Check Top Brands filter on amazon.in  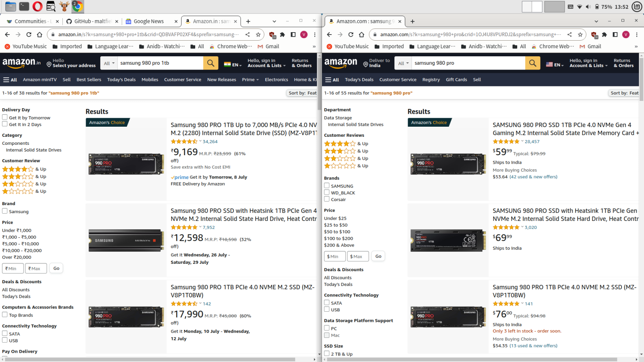[x=5, y=315]
